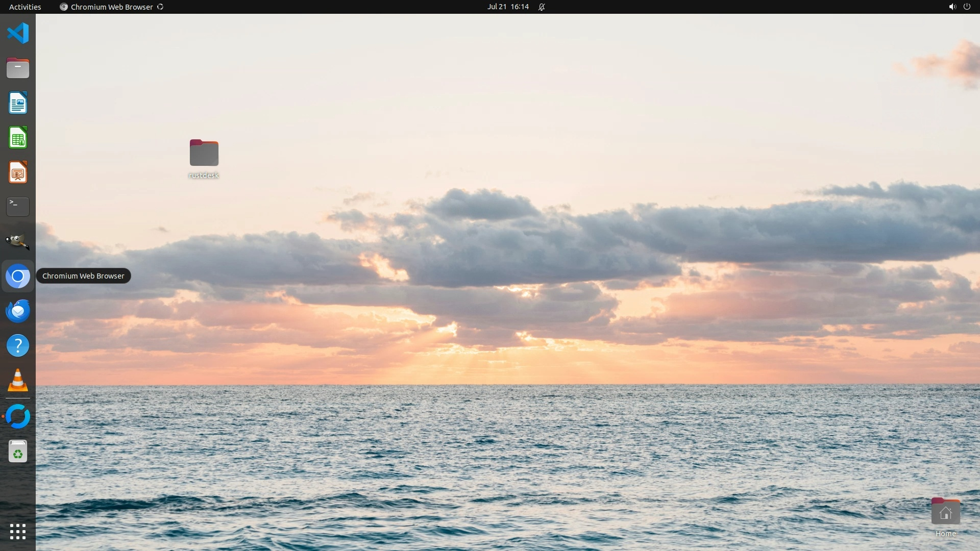
Task: Launch the Files manager dock icon
Action: (x=18, y=68)
